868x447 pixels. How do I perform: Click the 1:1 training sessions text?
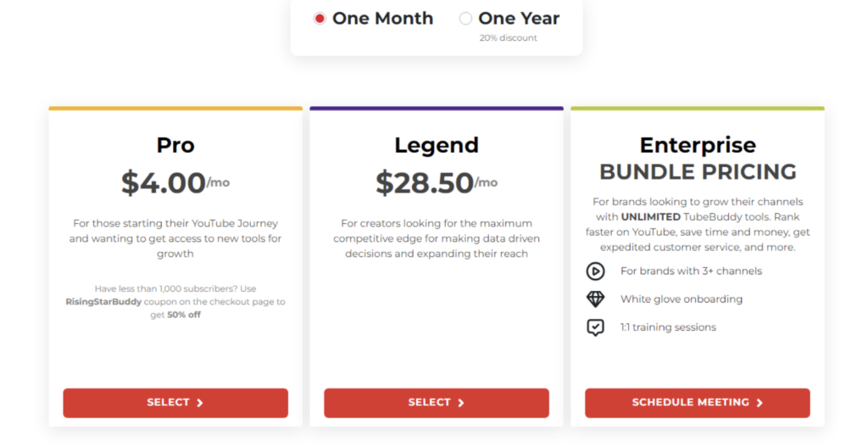[668, 327]
